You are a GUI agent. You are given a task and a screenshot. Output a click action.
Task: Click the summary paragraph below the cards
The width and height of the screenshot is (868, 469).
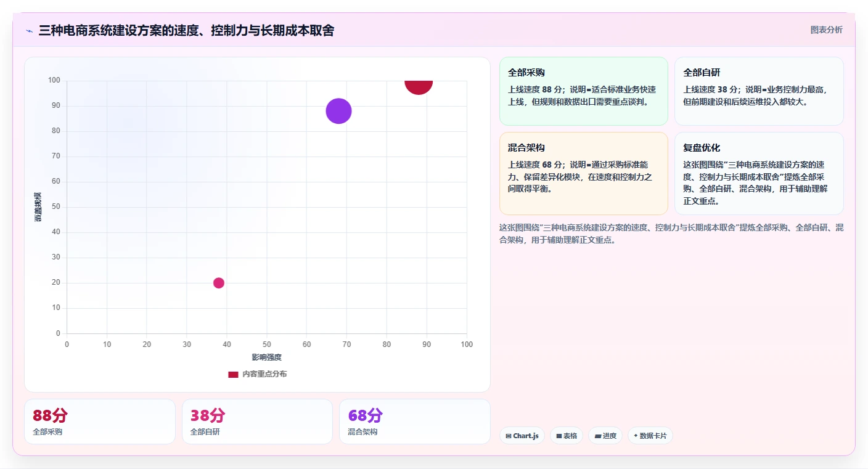click(x=671, y=234)
